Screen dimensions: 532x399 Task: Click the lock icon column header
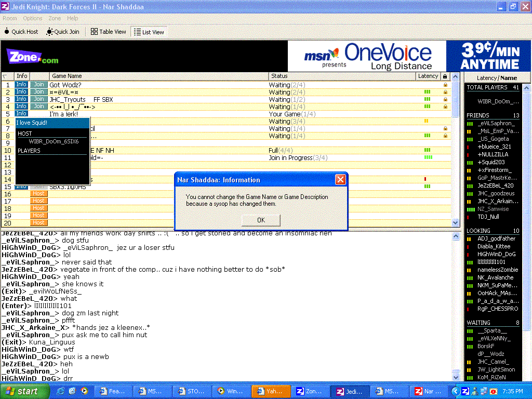(x=445, y=76)
